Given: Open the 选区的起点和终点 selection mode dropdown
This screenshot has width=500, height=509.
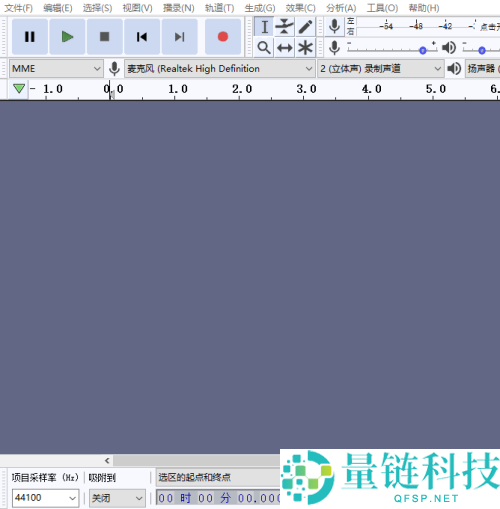Looking at the screenshot, I should [x=218, y=477].
